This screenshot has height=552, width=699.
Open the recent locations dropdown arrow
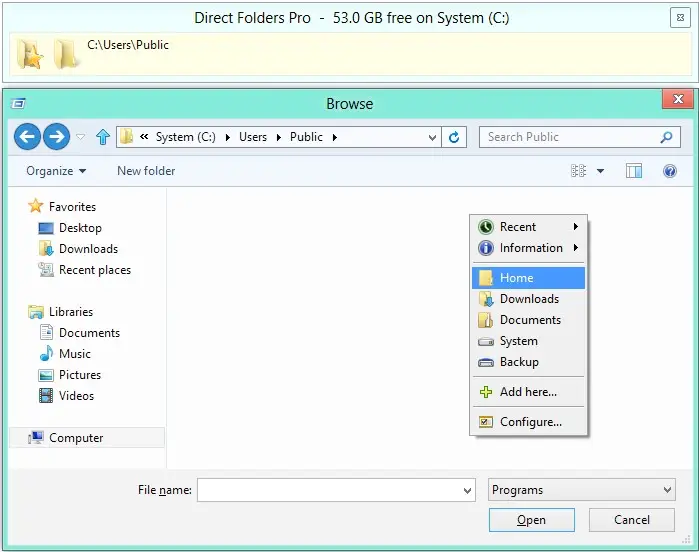click(x=81, y=136)
